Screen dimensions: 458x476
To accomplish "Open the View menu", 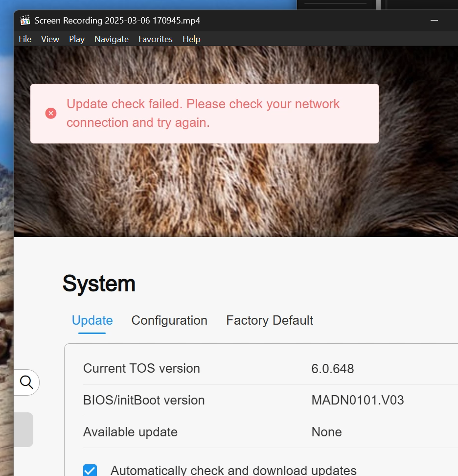I will click(x=50, y=39).
